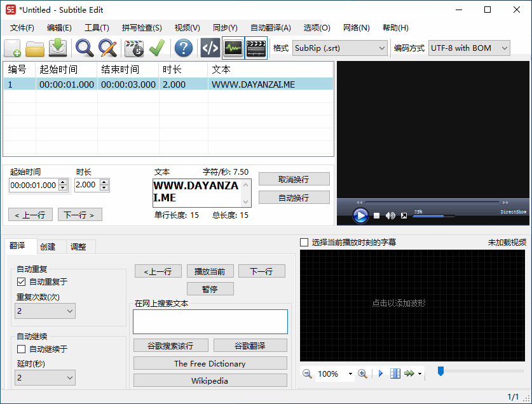Check 选择当前播放时刻的字幕 option
This screenshot has width=532, height=404.
click(x=304, y=242)
